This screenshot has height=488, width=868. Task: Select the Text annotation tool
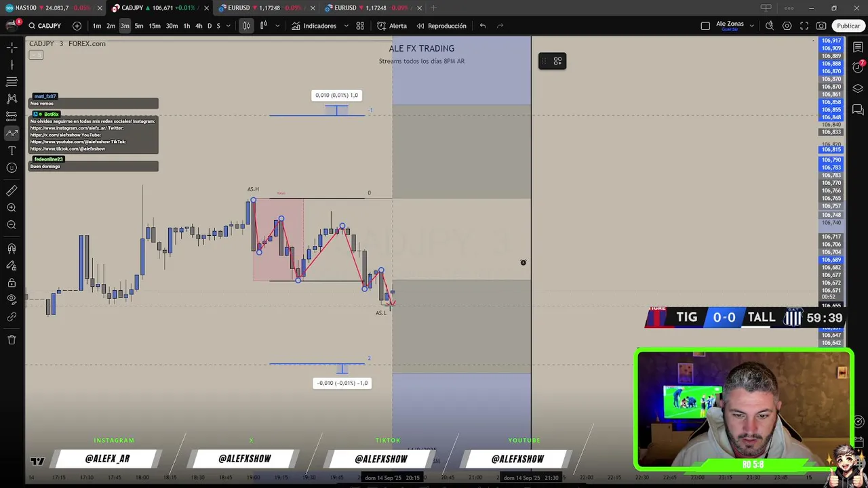pos(12,150)
